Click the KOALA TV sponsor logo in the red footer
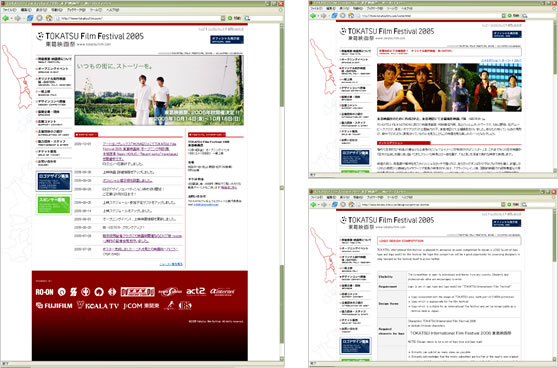 (x=98, y=305)
